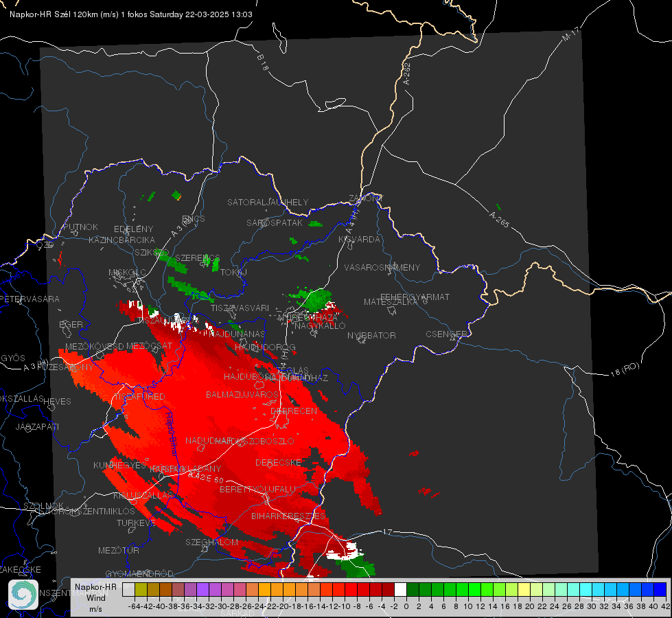Click the '18 (RO)' road label
The width and height of the screenshot is (672, 618).
(625, 369)
